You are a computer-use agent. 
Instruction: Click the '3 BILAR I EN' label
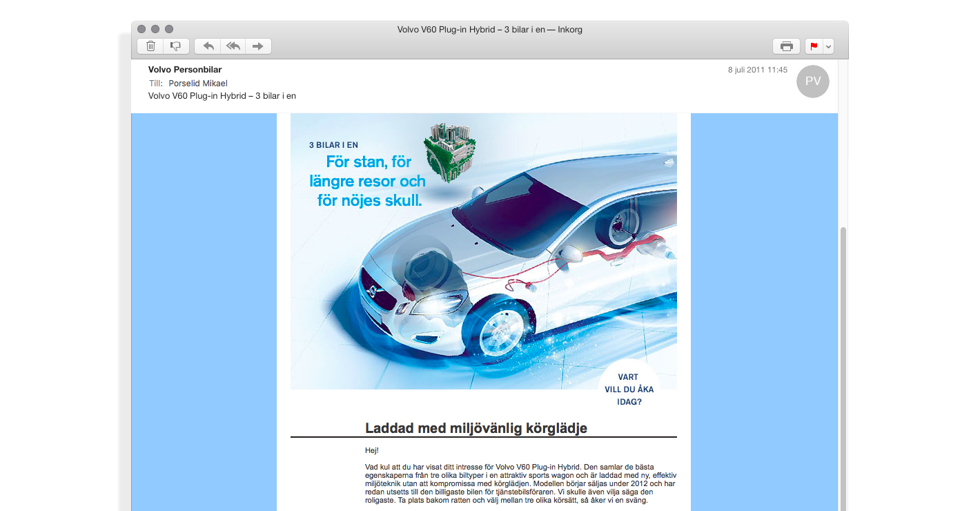[x=333, y=145]
